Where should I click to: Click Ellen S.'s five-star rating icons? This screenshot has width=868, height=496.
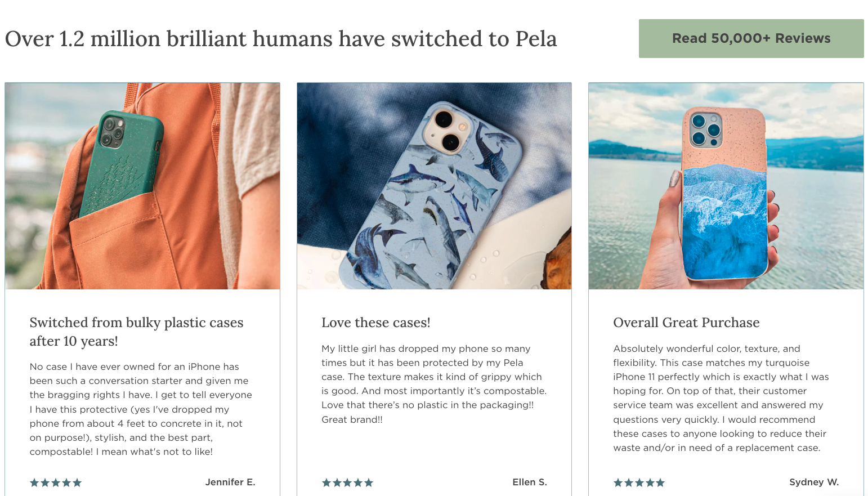pyautogui.click(x=347, y=482)
